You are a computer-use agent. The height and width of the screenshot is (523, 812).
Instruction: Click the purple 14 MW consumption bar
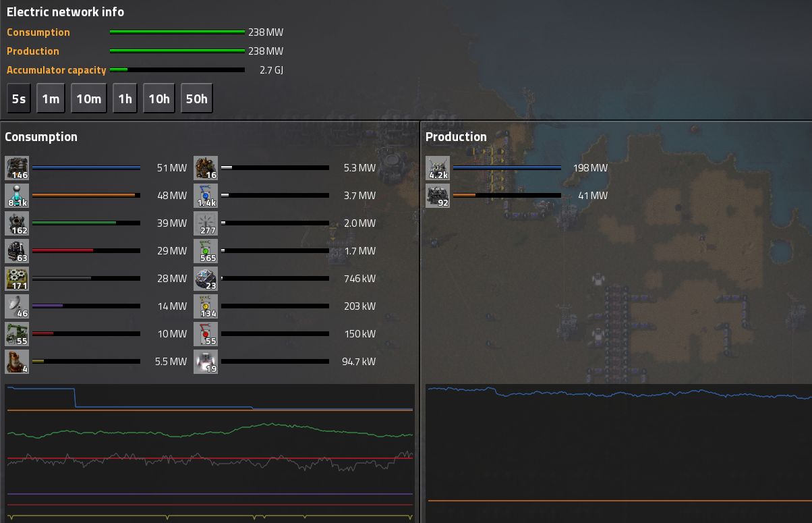tap(86, 306)
